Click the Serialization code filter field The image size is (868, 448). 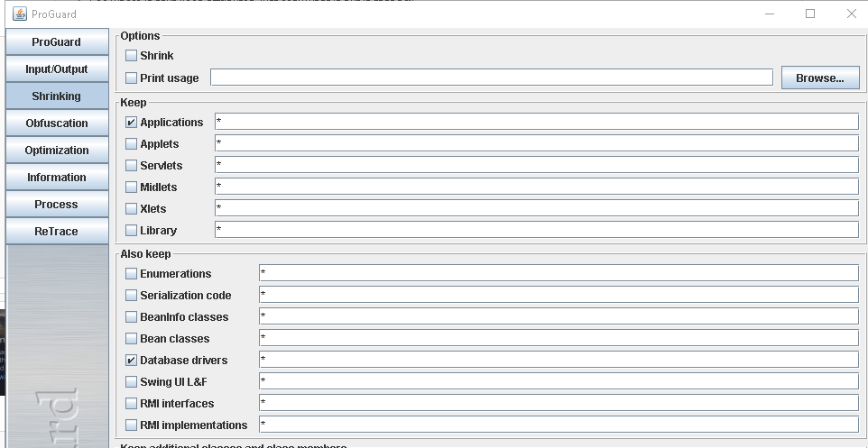coord(559,295)
